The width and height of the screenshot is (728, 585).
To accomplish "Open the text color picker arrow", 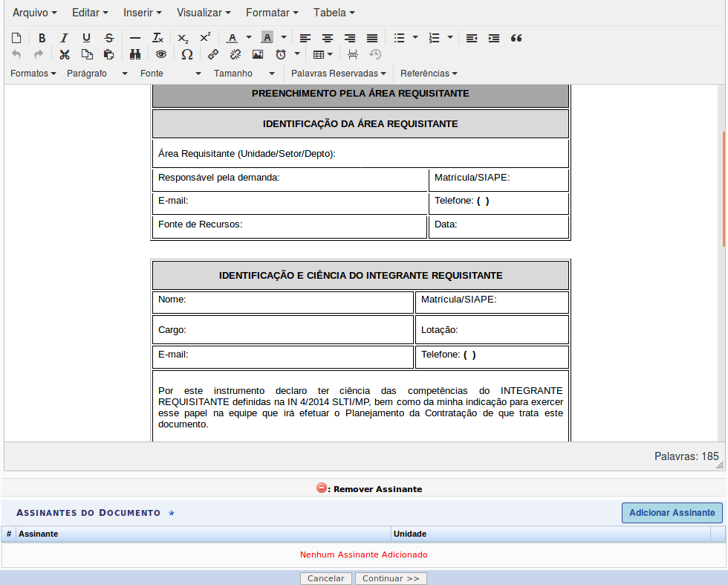I will (249, 38).
